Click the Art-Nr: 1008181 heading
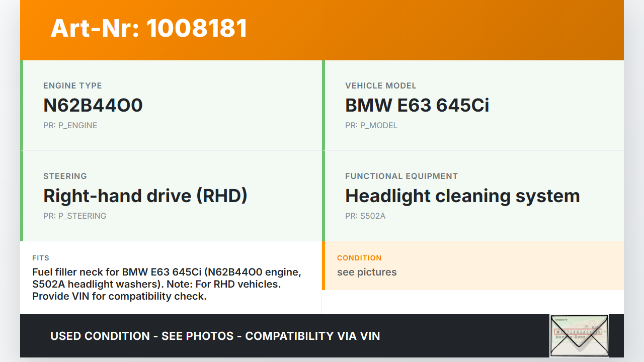 pyautogui.click(x=149, y=28)
